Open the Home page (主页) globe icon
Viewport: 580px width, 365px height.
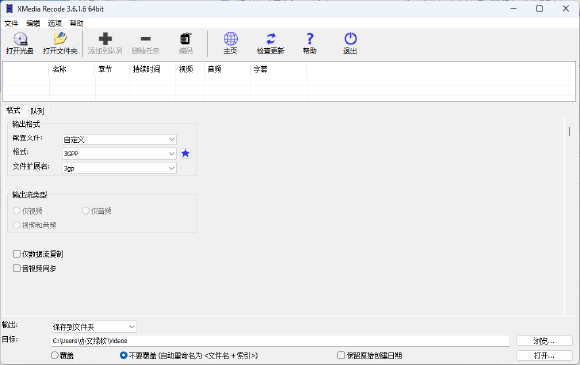230,39
